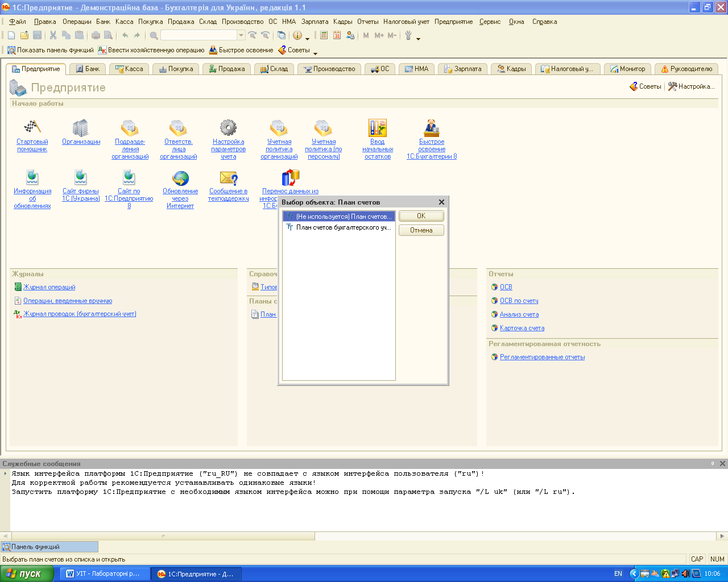The image size is (728, 582).
Task: Switch to the Монитор tab
Action: click(x=627, y=69)
